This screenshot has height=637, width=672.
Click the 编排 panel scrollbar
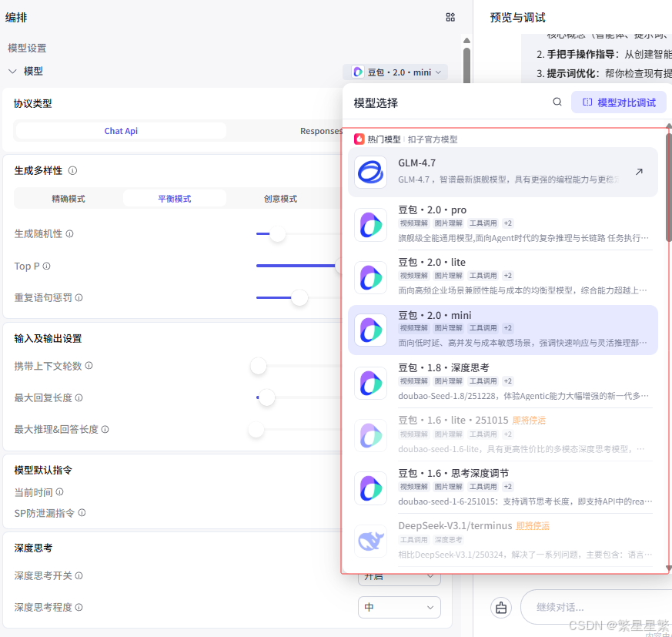[466, 65]
